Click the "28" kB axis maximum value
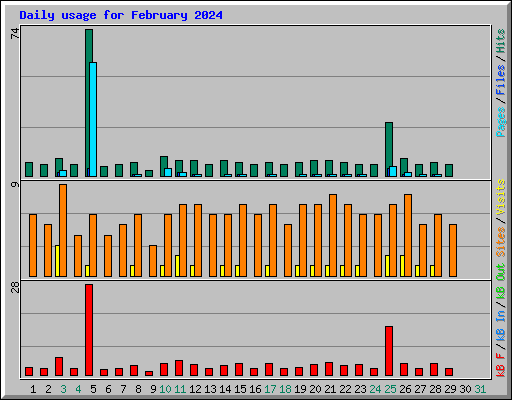This screenshot has width=512, height=400. pos(15,287)
